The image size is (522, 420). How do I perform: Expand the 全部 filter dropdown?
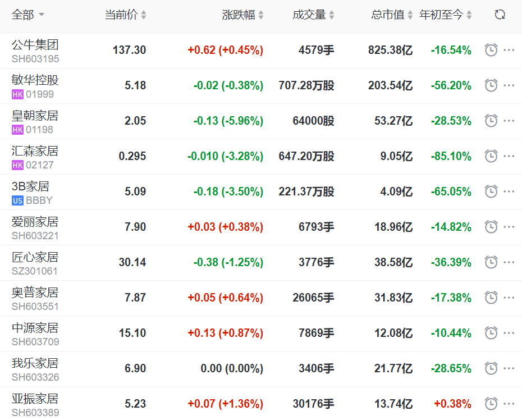pos(28,15)
